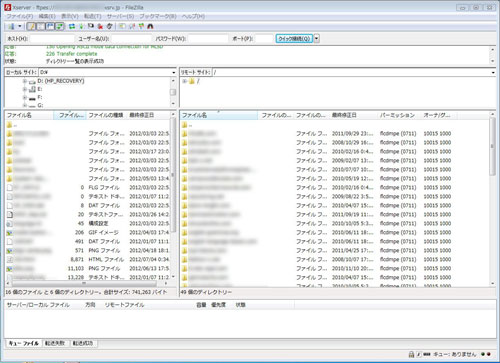Viewport: 500px width, 363px height.
Task: Select the E: drive icon in tree
Action: click(32, 89)
